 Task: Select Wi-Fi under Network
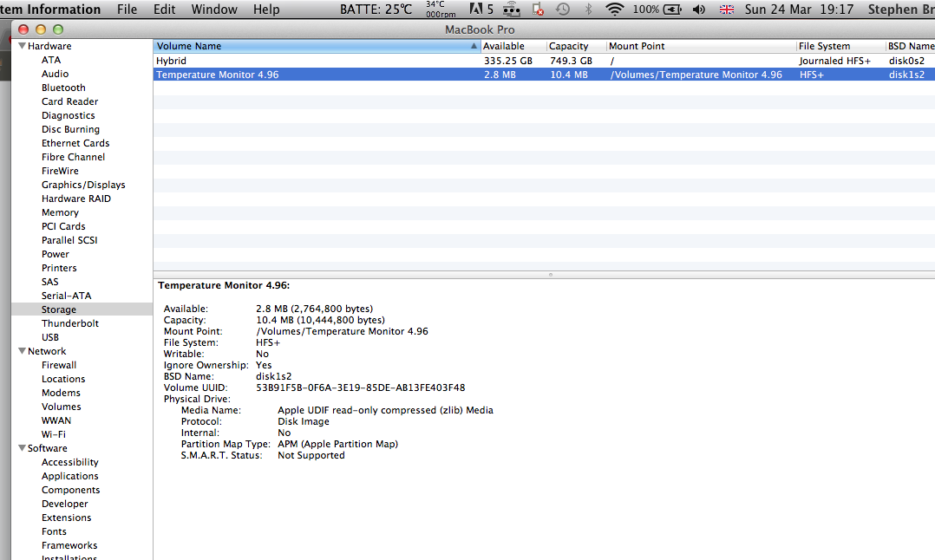click(x=53, y=434)
